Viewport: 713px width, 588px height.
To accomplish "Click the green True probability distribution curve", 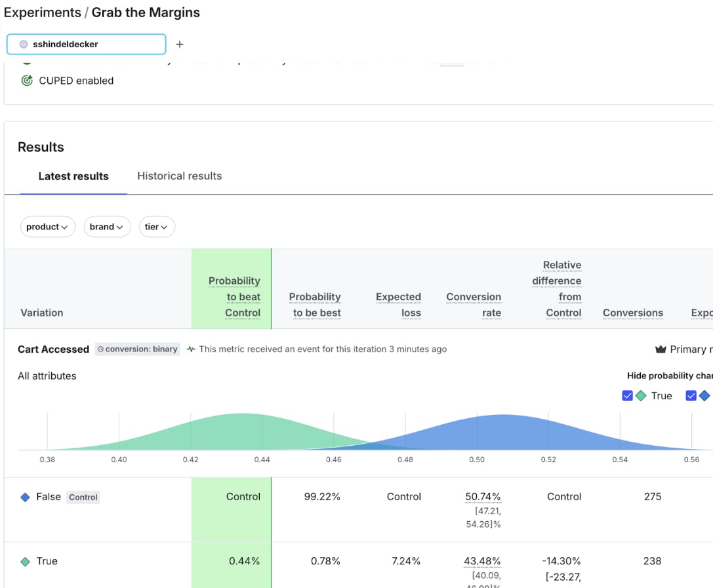I will [x=243, y=433].
